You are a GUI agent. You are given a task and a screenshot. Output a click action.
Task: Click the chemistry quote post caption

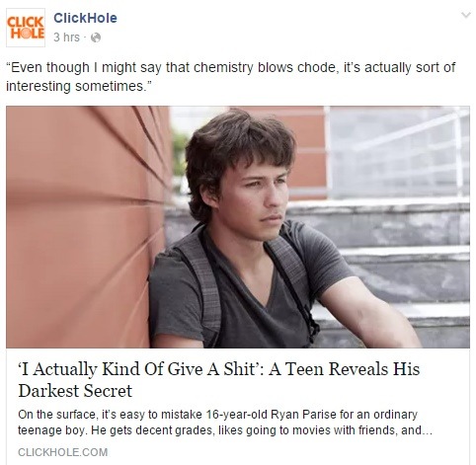pyautogui.click(x=230, y=77)
